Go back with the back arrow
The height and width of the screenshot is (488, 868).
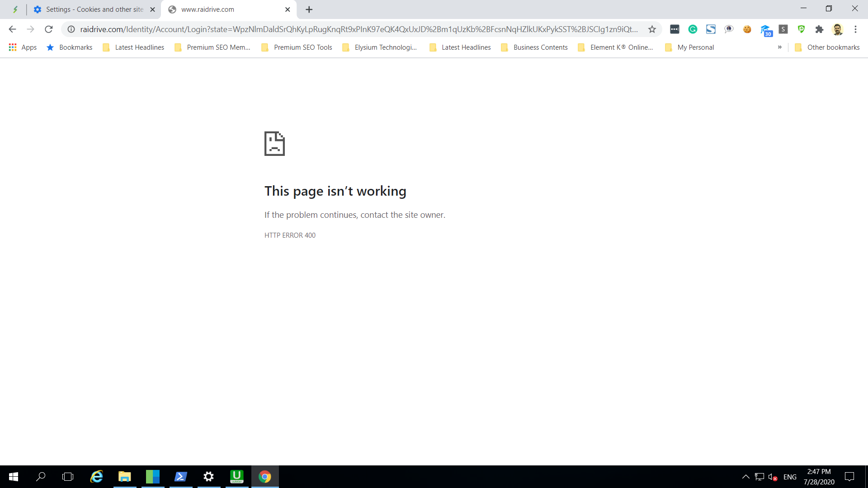tap(12, 29)
